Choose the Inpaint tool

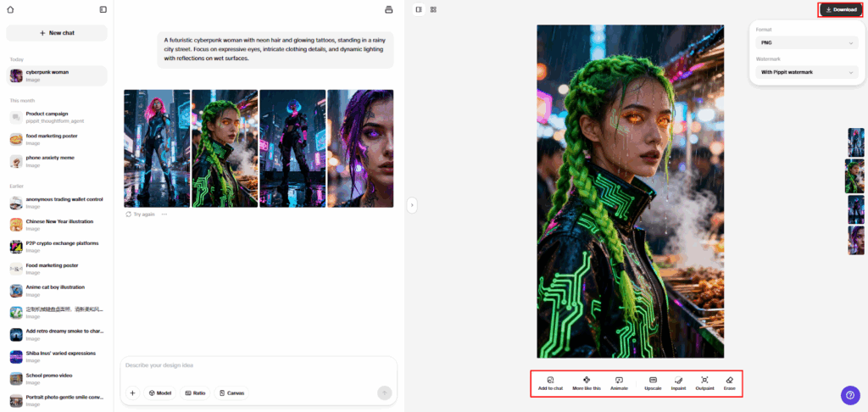click(678, 382)
